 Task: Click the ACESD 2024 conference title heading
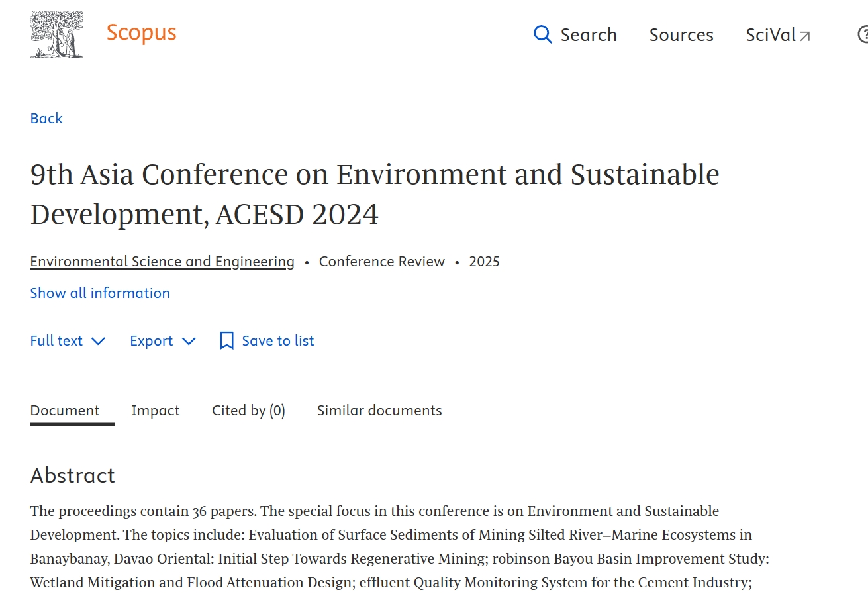(x=374, y=194)
